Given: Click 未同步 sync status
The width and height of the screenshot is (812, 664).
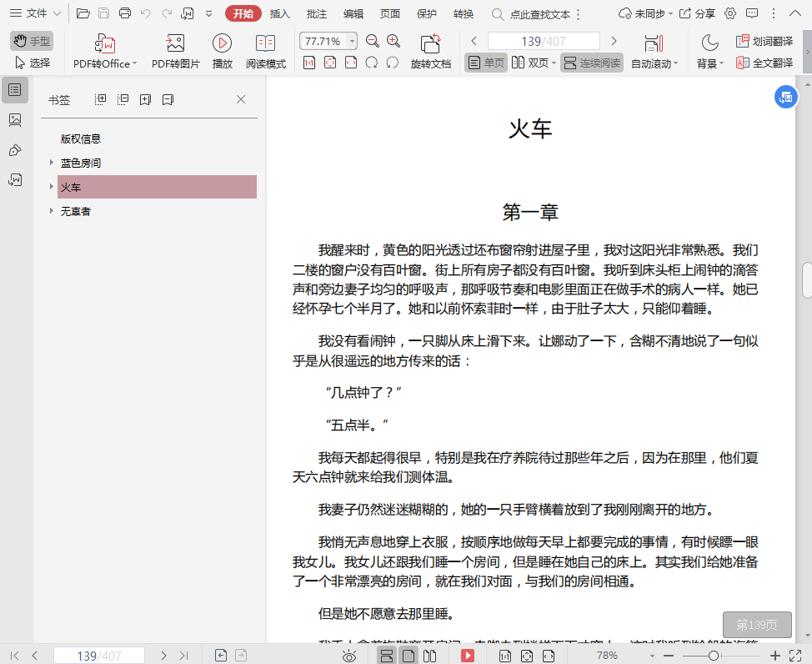Looking at the screenshot, I should pos(645,13).
